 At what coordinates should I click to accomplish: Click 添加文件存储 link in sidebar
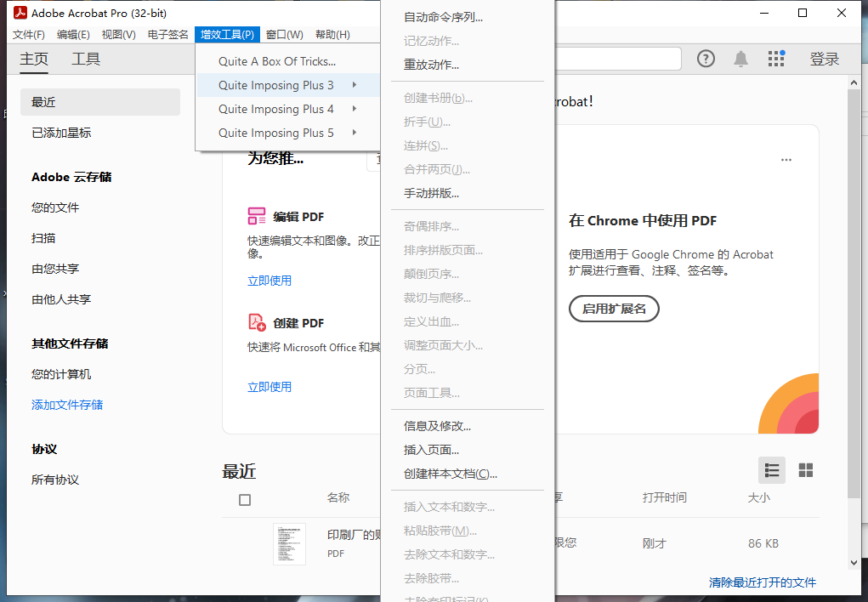(x=67, y=405)
